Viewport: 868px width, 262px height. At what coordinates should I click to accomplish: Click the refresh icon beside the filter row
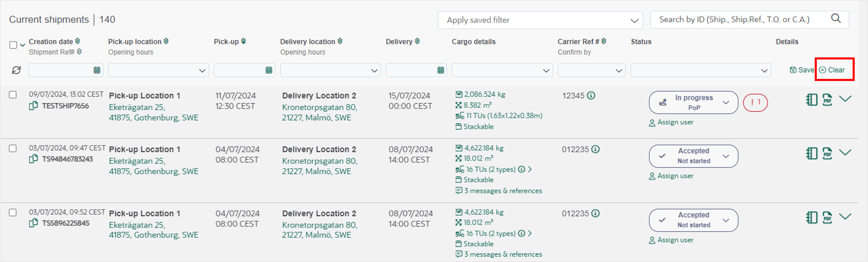pyautogui.click(x=16, y=70)
